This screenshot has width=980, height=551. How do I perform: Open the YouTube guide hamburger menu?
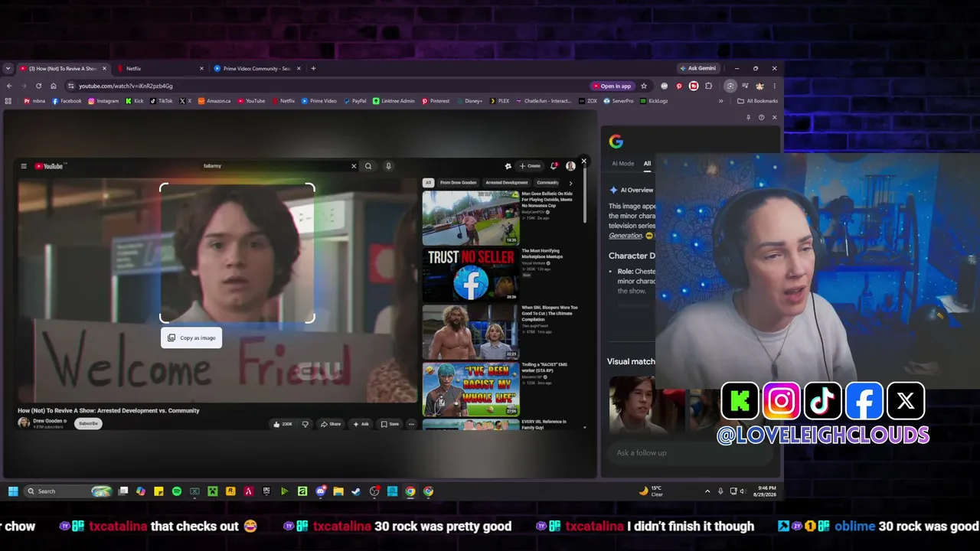(x=24, y=166)
